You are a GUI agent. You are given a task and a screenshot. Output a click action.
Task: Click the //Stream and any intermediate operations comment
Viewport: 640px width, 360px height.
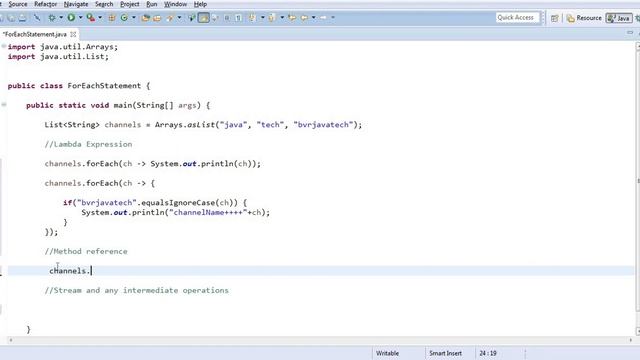137,291
